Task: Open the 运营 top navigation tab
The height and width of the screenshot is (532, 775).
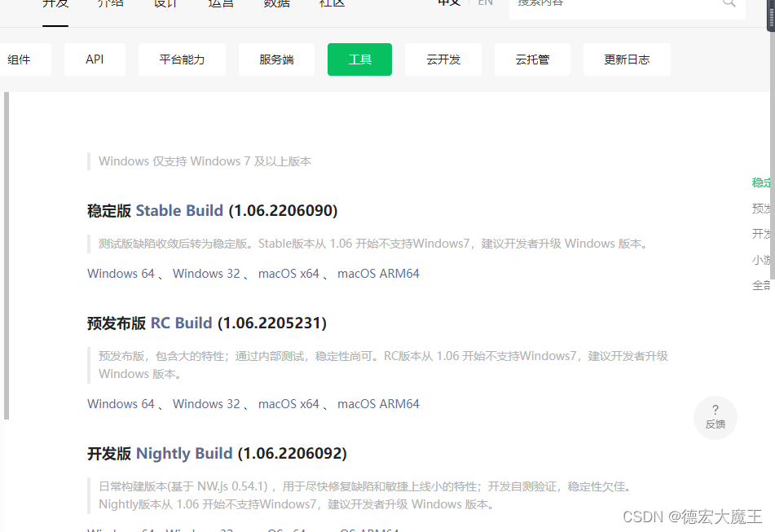Action: tap(221, 4)
